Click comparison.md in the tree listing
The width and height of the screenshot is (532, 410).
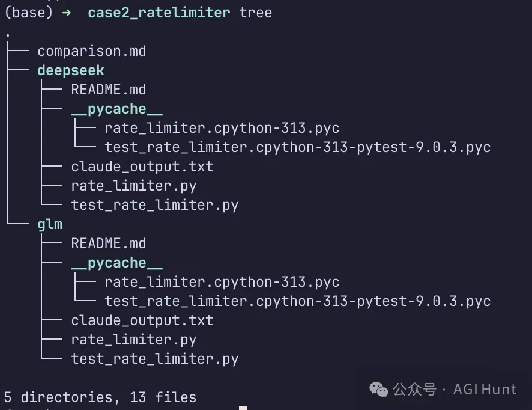[x=92, y=51]
